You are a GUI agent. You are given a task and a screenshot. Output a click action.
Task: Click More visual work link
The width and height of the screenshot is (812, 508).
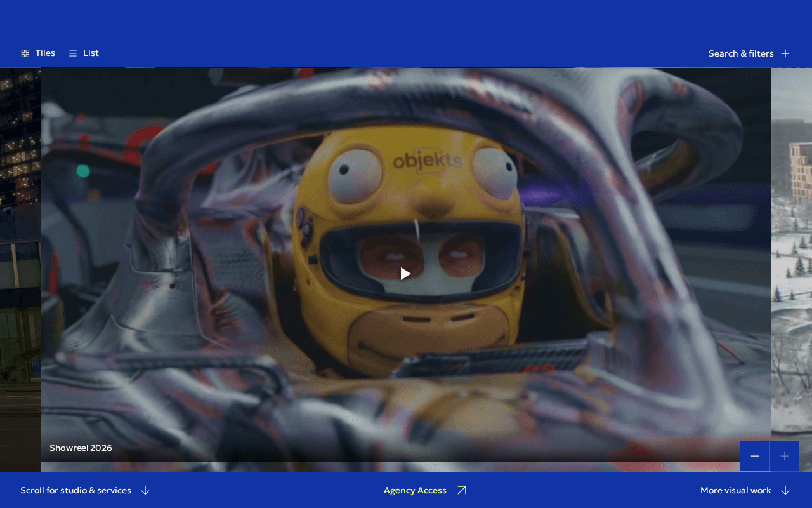(745, 490)
